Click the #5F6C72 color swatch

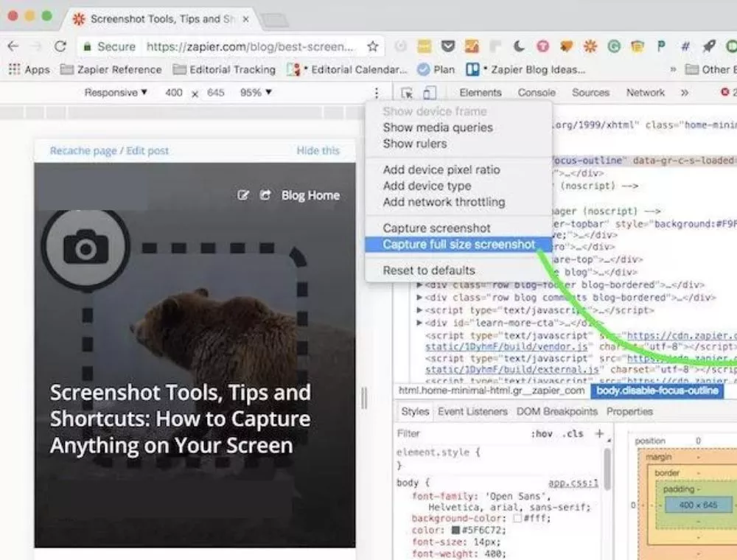pos(455,530)
